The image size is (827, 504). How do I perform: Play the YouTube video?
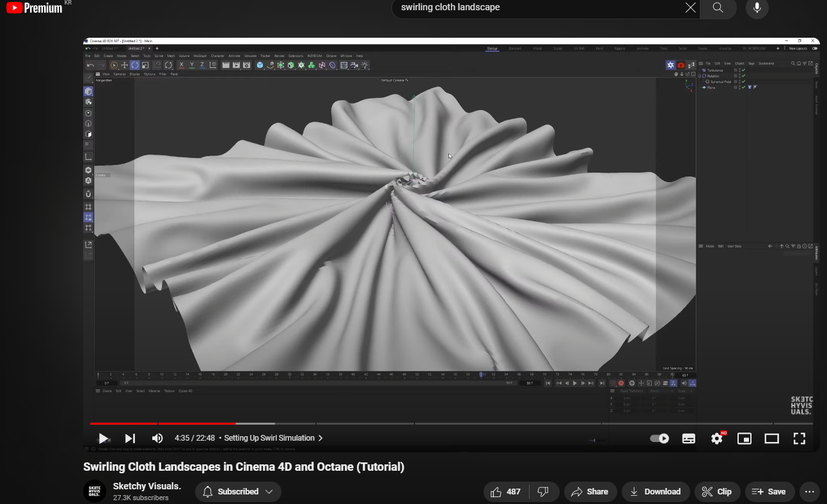[102, 438]
